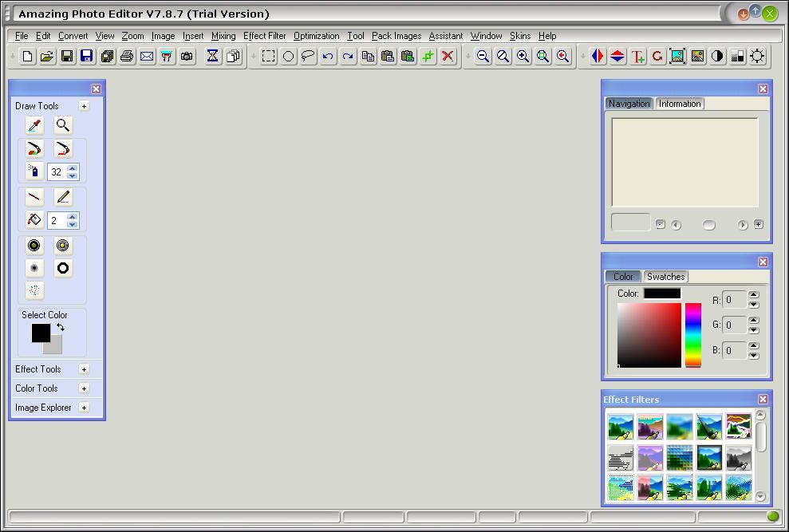The width and height of the screenshot is (789, 532).
Task: Click the Add Text toolbar icon
Action: tap(636, 57)
